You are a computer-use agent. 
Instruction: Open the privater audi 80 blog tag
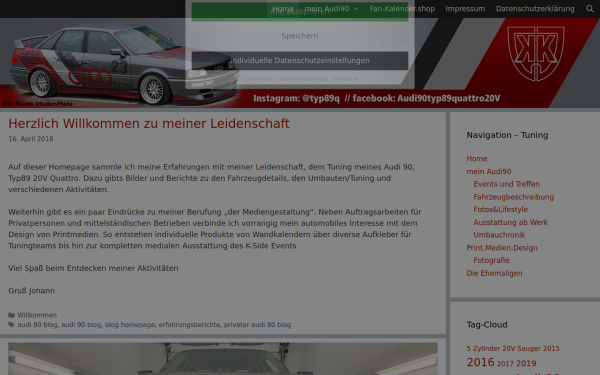257,324
